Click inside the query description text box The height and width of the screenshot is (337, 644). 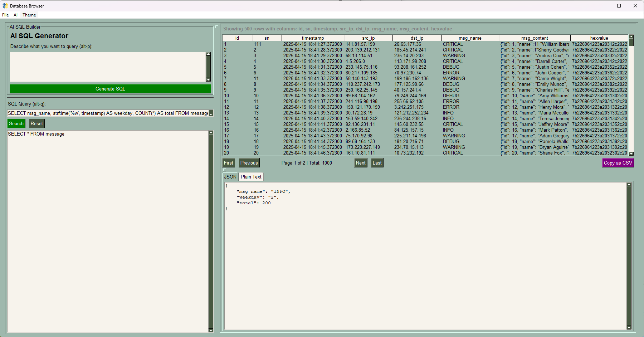pos(107,67)
